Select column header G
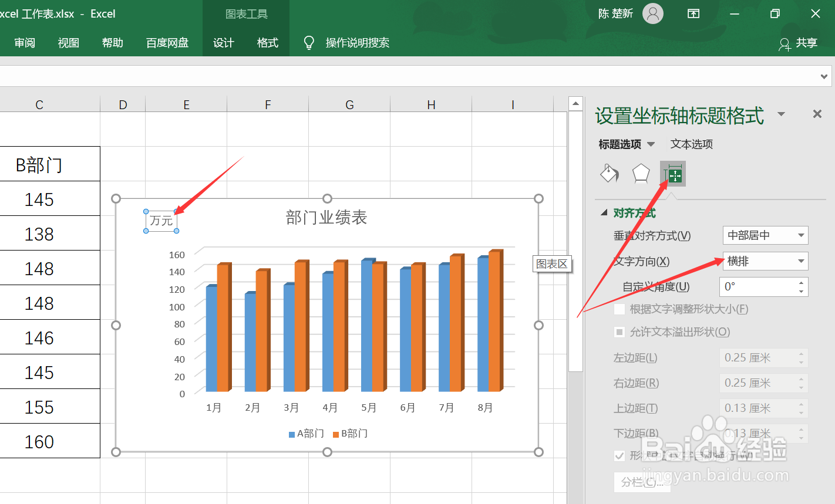Image resolution: width=835 pixels, height=504 pixels. [x=349, y=104]
